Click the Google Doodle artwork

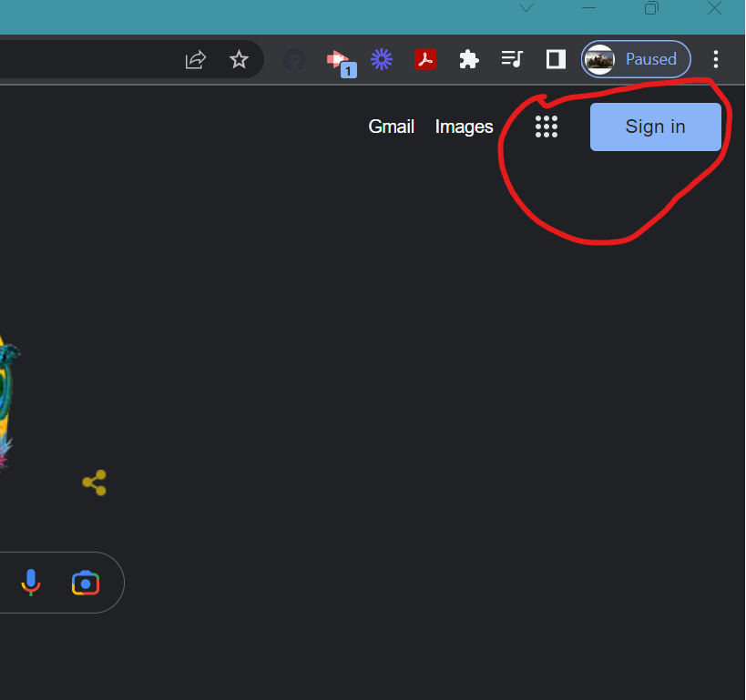5,391
